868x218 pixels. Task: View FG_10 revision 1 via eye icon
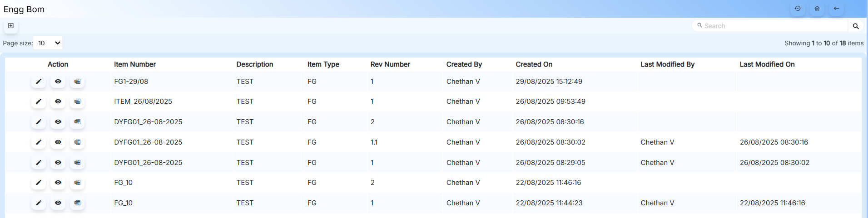coord(58,203)
